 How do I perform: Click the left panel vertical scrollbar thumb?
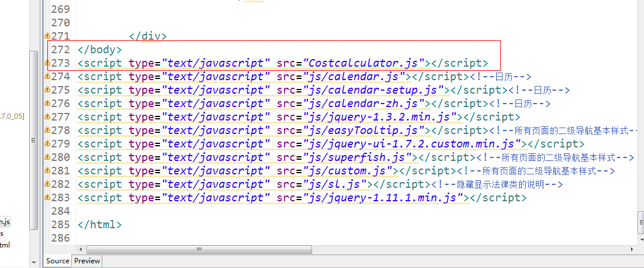[34, 140]
